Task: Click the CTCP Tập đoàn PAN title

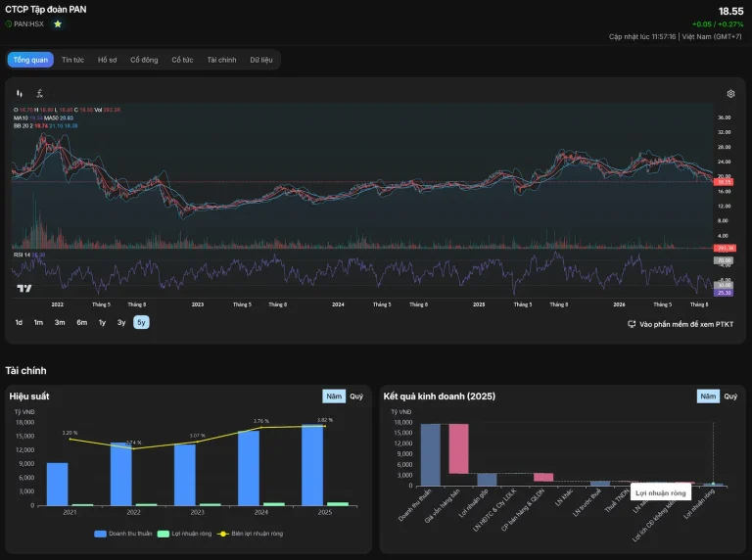Action: point(46,10)
